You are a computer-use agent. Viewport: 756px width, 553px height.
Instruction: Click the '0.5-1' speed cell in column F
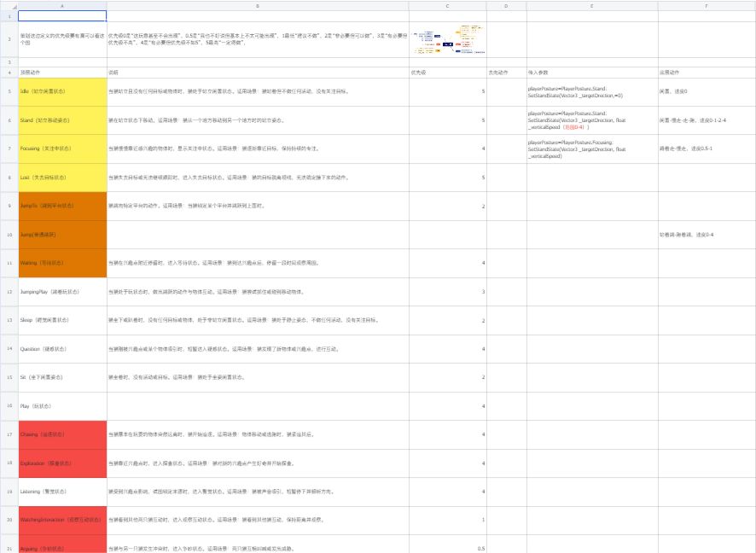(x=707, y=148)
